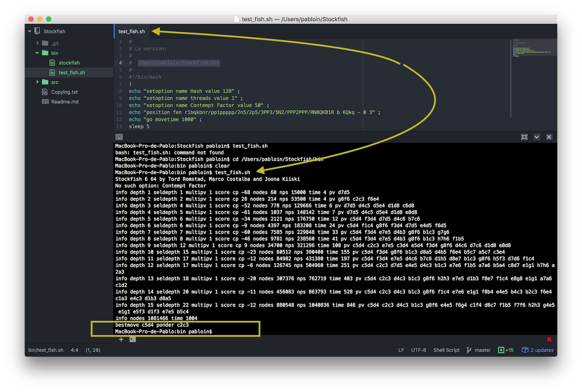
Task: Click the '# La version:' comment line
Action: coord(147,49)
